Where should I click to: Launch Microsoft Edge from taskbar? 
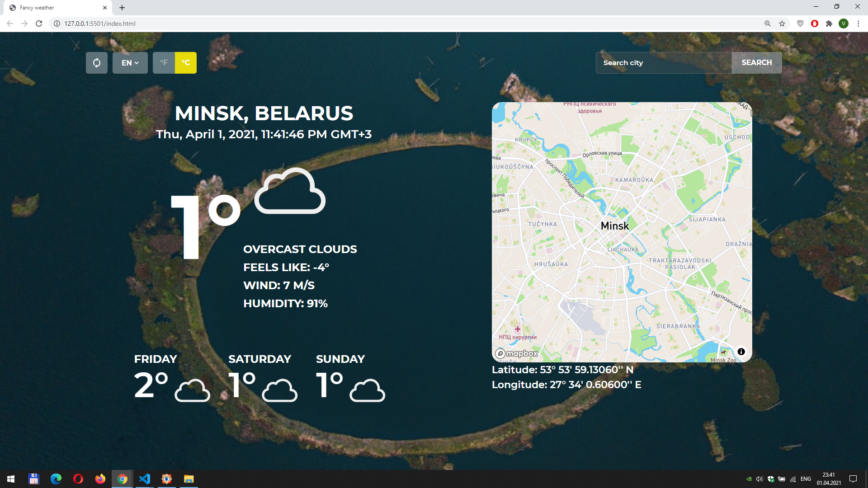point(56,479)
